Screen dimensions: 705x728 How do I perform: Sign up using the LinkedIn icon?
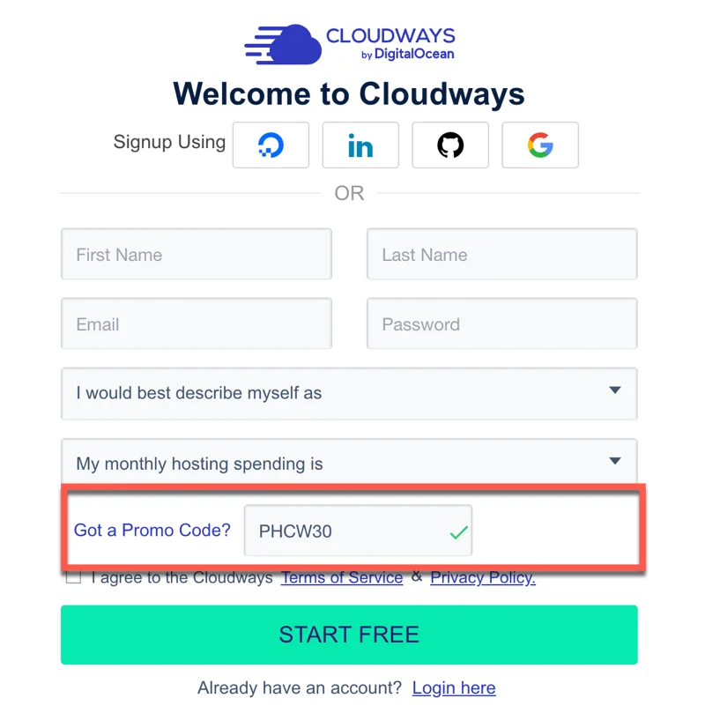[360, 145]
